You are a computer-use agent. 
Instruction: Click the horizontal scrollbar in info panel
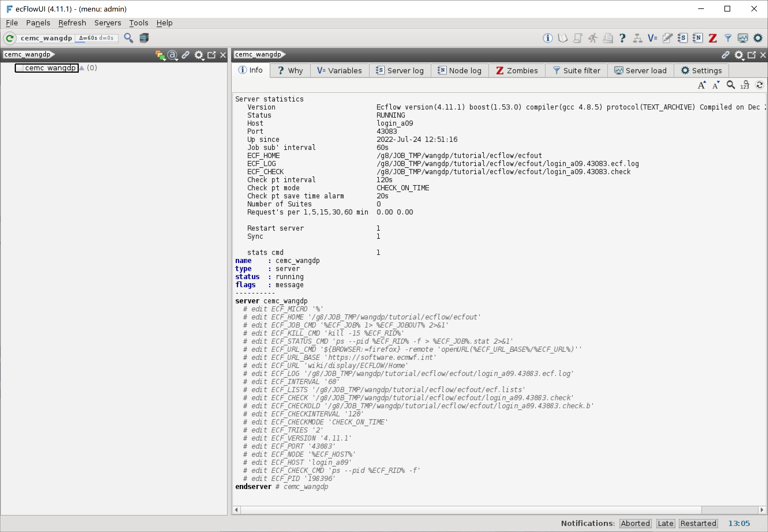pyautogui.click(x=471, y=510)
